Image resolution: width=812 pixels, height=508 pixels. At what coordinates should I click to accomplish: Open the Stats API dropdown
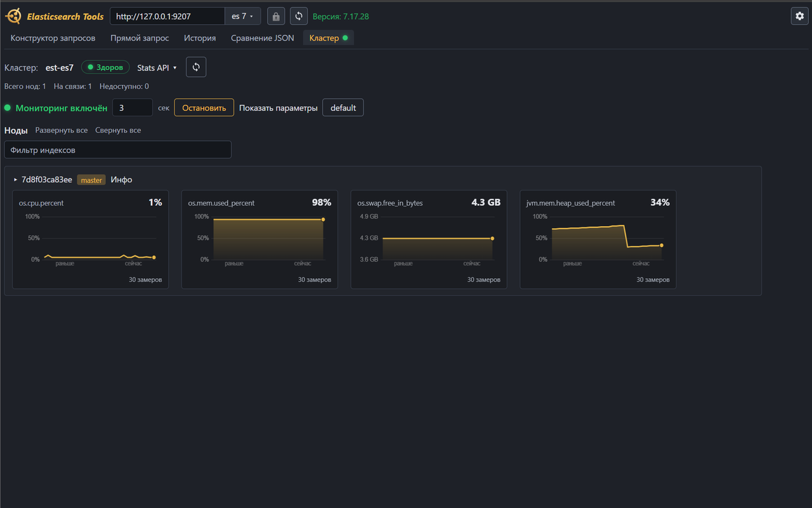click(157, 67)
